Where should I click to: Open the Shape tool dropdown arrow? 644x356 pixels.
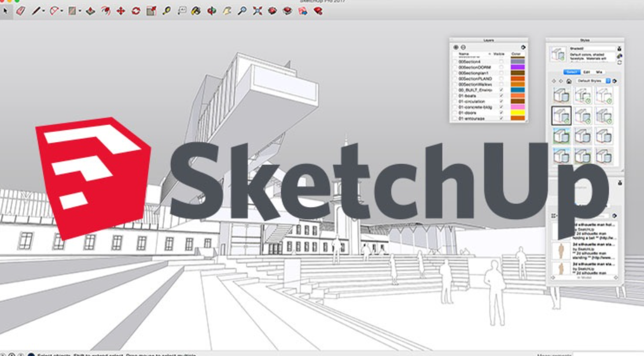point(80,12)
